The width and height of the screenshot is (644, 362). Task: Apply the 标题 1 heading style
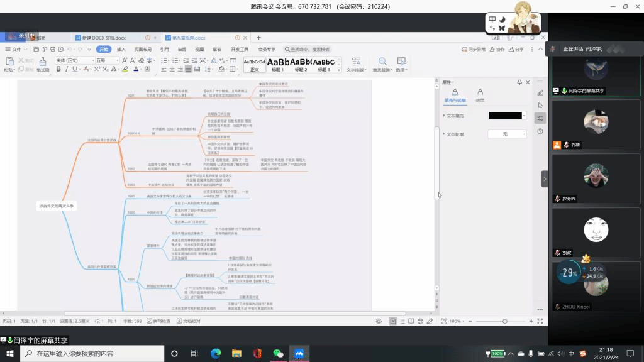tap(278, 64)
